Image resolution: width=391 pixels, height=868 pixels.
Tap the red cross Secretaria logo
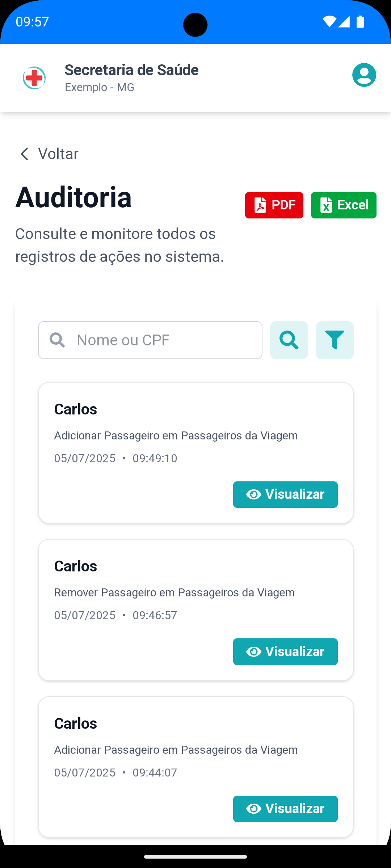pyautogui.click(x=34, y=78)
